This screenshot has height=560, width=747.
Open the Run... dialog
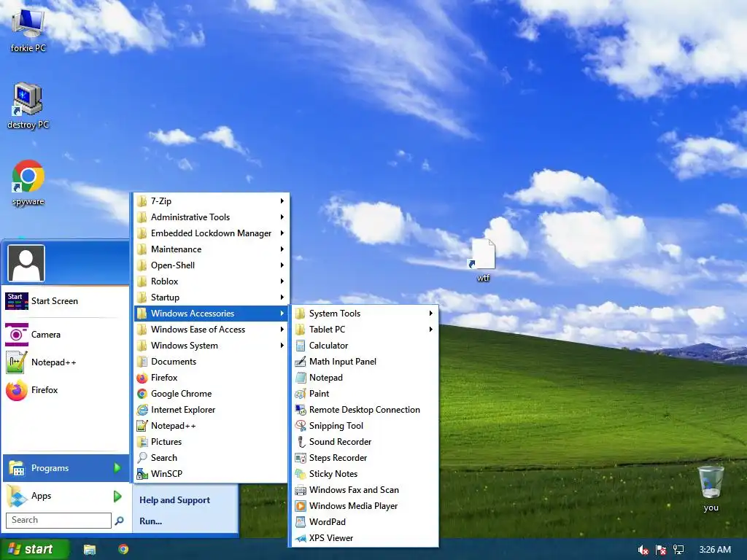[x=150, y=521]
